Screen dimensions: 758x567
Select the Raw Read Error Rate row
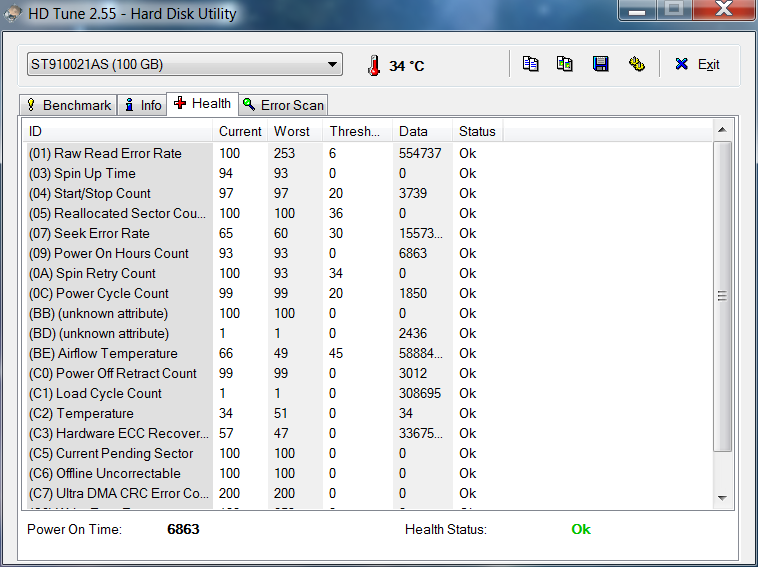click(x=367, y=153)
